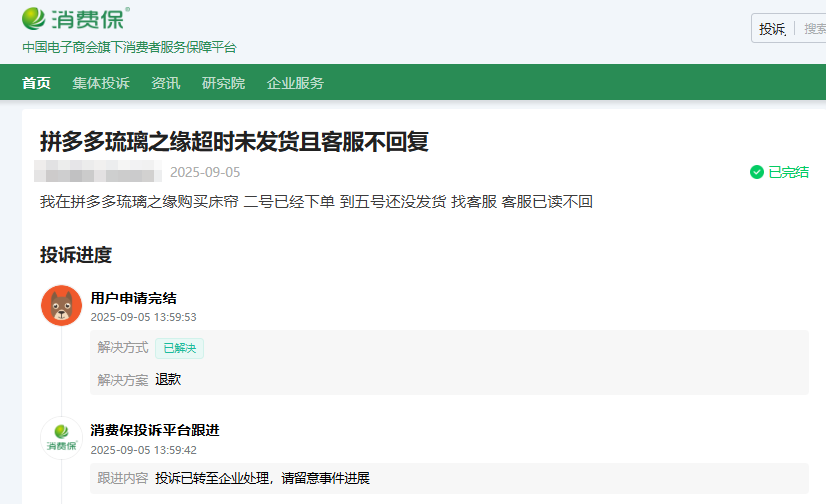Go to the 首页 navigation tab
Screen dimensions: 826x504
pyautogui.click(x=36, y=83)
